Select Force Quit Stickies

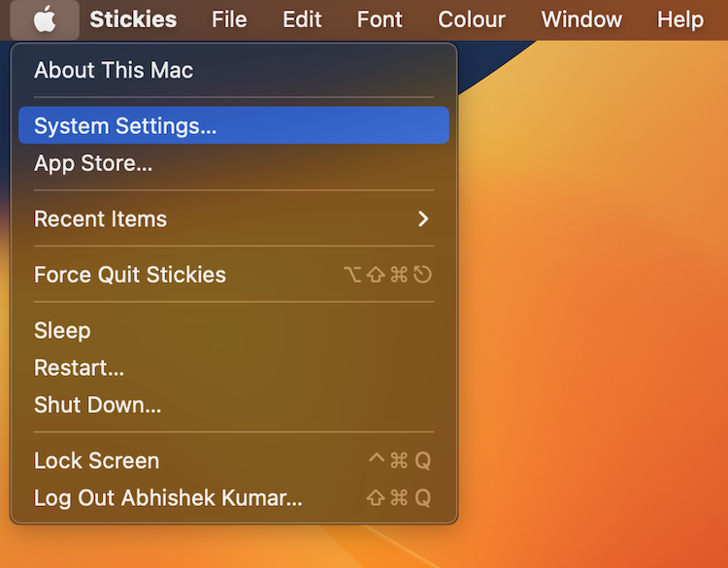[x=234, y=275]
